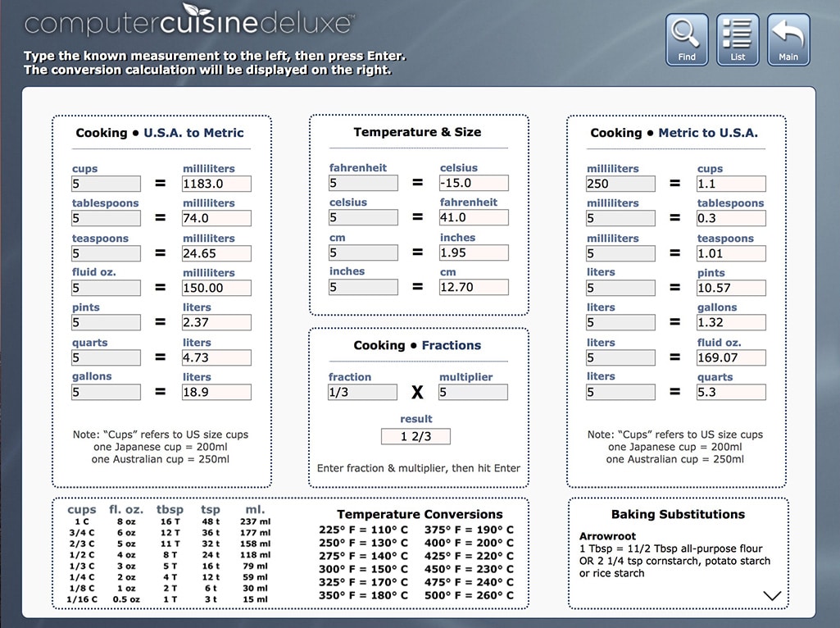The width and height of the screenshot is (840, 628).
Task: Click the gallons result 1.32
Action: click(731, 322)
